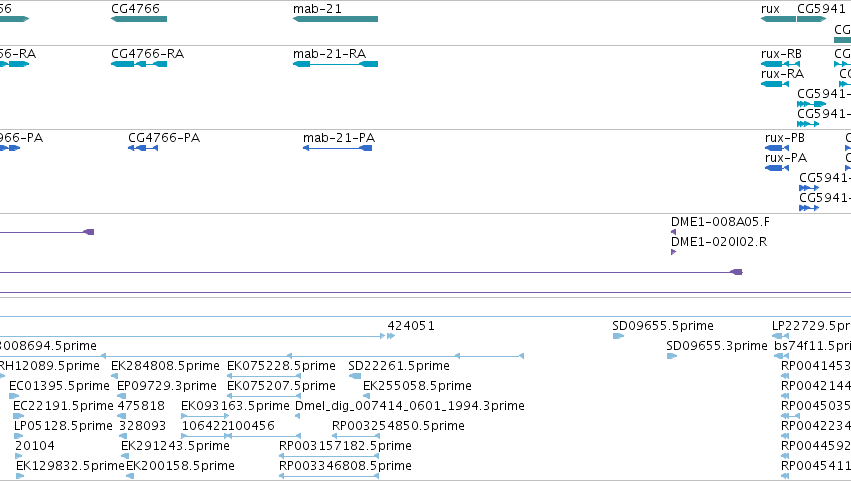Select the rux teal gene bar
The width and height of the screenshot is (851, 481).
(778, 19)
